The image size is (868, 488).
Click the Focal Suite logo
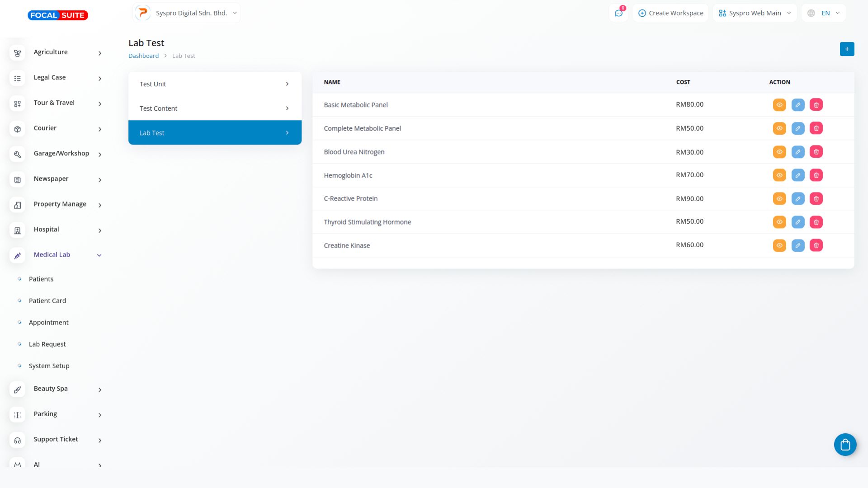(58, 15)
